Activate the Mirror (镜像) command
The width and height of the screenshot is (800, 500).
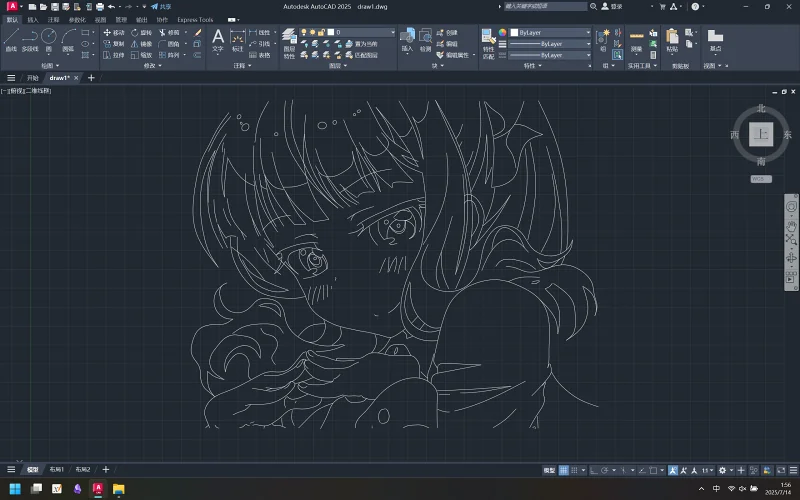tap(142, 43)
